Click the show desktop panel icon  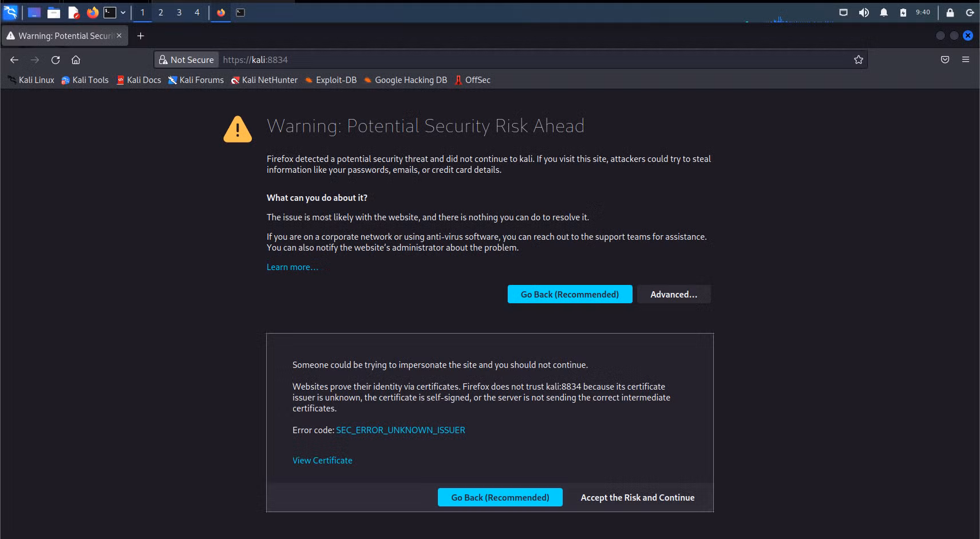click(34, 12)
